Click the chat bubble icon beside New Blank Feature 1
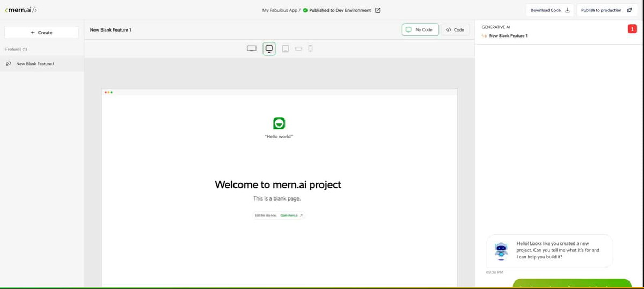 (9, 64)
